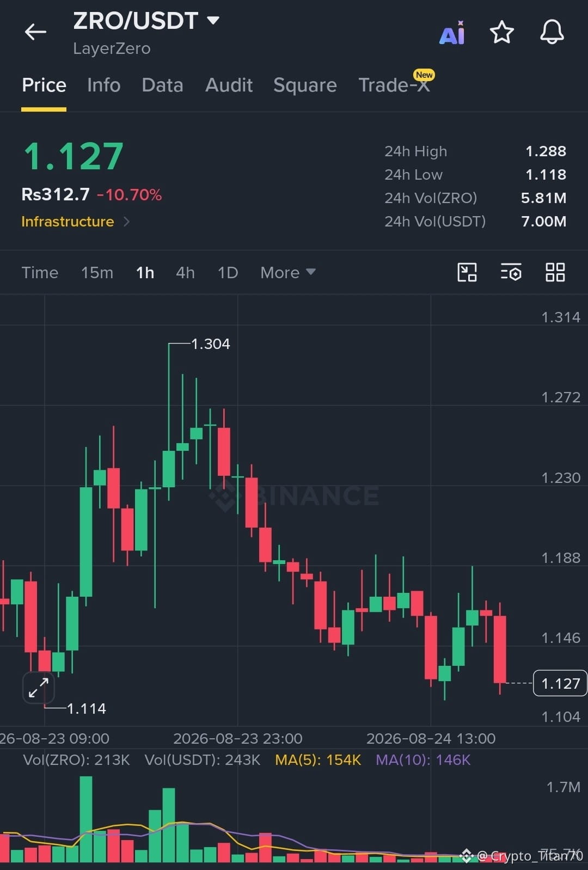Viewport: 588px width, 870px height.
Task: Tap the 1.314 price axis label
Action: [x=561, y=317]
